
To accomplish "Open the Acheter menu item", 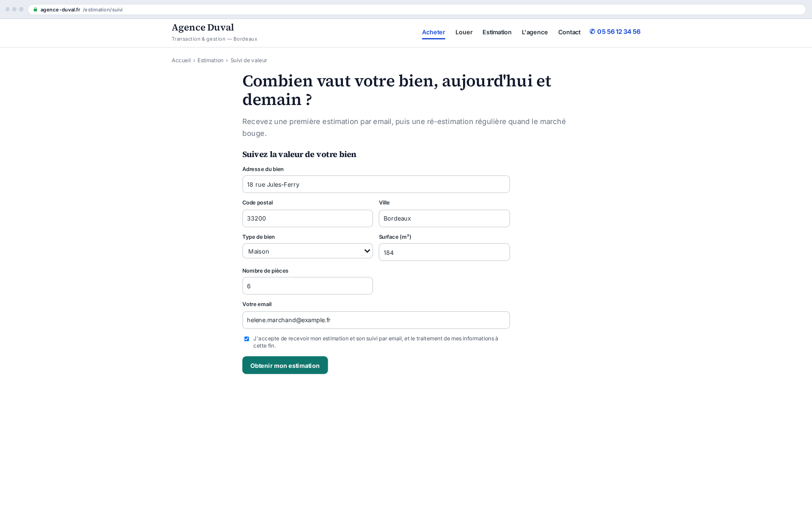I will point(433,32).
